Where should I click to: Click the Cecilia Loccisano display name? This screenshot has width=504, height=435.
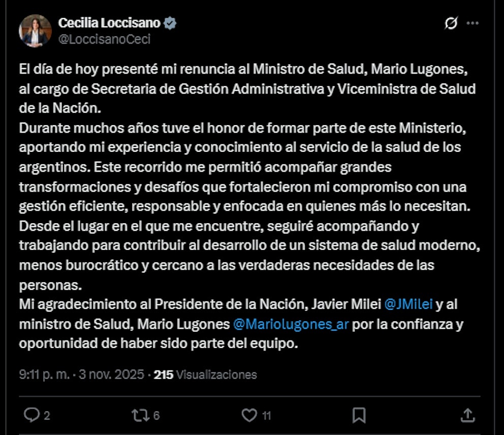tap(109, 23)
